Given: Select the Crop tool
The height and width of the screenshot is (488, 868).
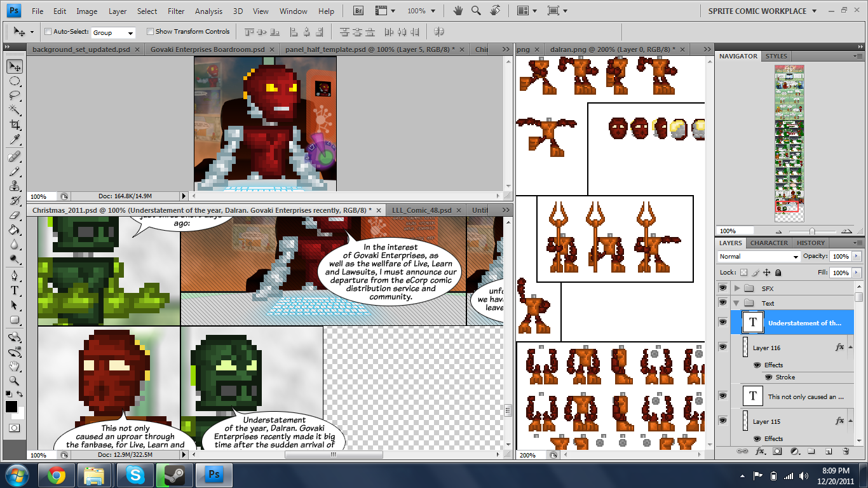Looking at the screenshot, I should tap(15, 125).
